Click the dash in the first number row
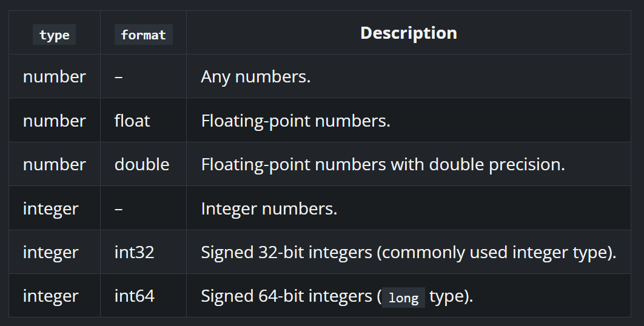The image size is (644, 326). pos(119,77)
